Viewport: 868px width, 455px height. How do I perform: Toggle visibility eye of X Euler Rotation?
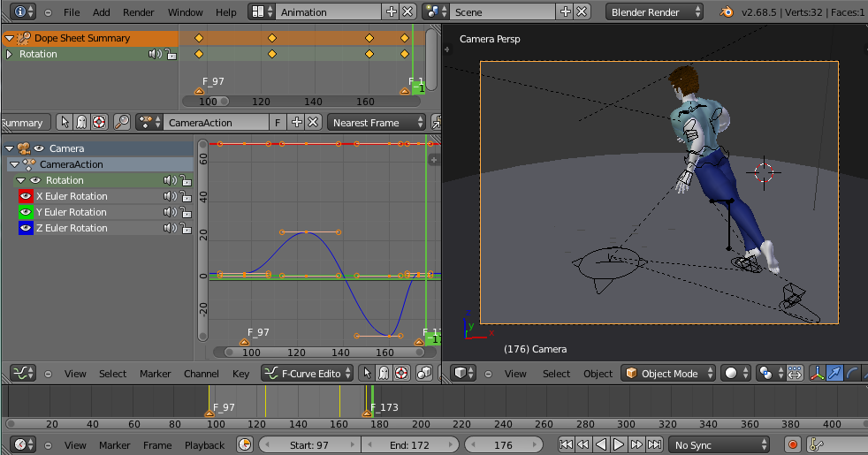click(x=26, y=196)
